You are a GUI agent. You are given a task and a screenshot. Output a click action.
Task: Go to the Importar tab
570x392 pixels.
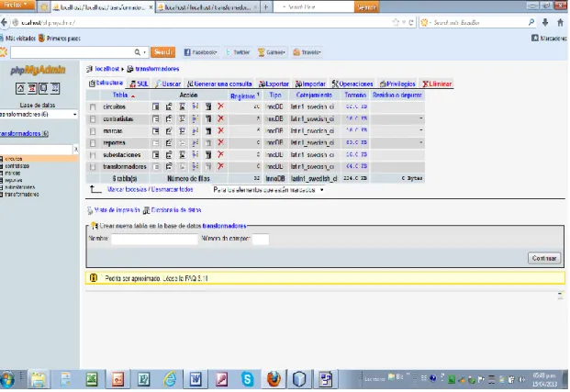coord(310,84)
